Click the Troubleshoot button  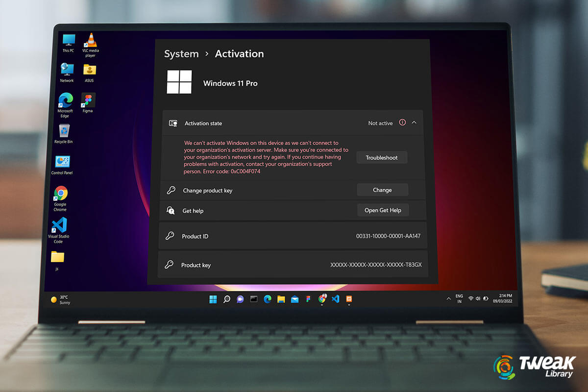pos(382,157)
